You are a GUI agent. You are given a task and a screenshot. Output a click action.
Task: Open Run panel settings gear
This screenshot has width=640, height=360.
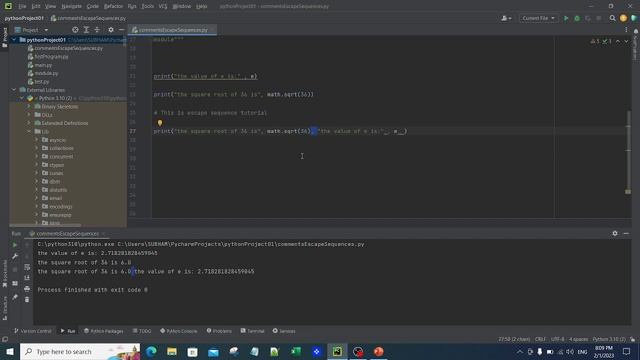point(615,233)
